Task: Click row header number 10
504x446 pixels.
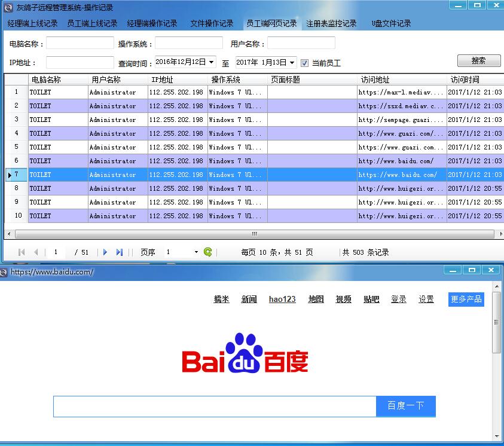Action: (x=16, y=216)
